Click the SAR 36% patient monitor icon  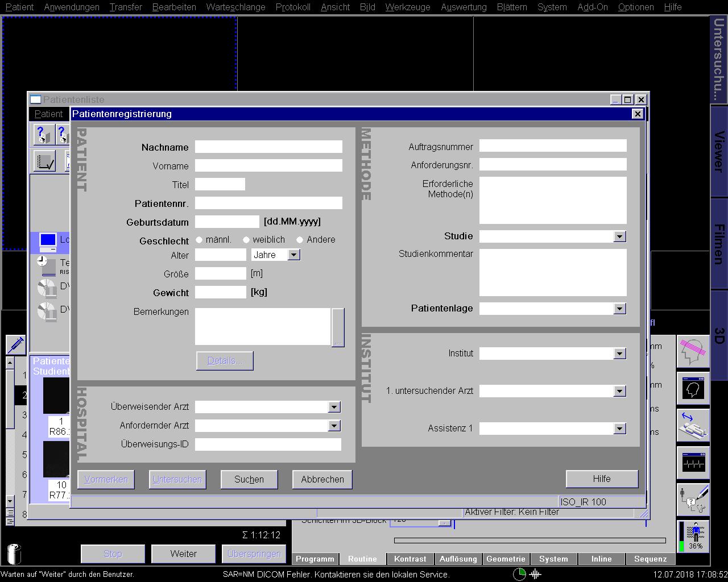pos(693,536)
